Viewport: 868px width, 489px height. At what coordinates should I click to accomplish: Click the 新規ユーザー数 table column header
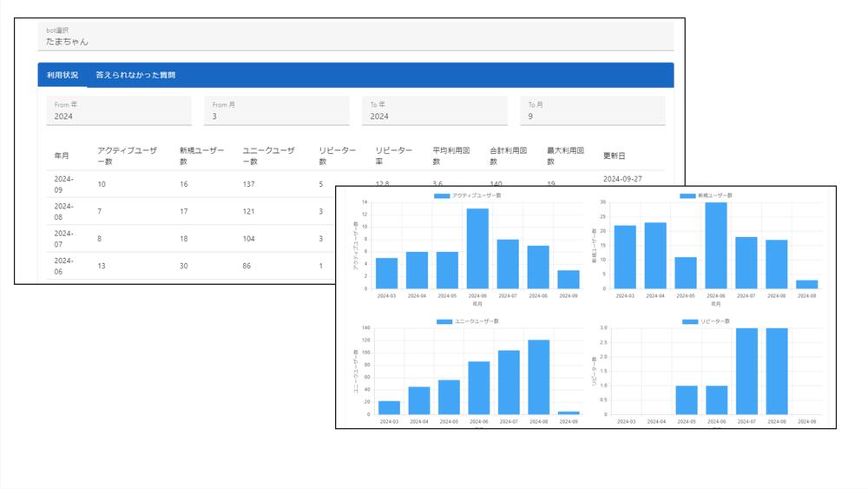(x=201, y=155)
